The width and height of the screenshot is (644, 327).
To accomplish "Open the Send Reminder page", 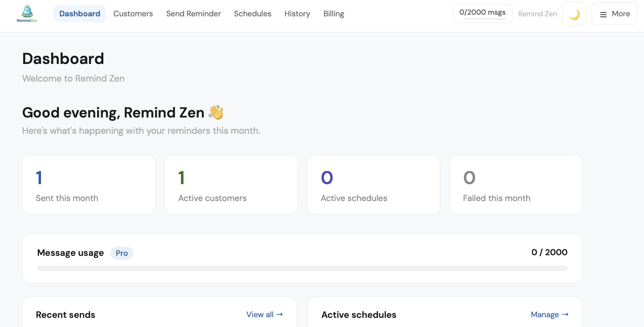I will 193,14.
